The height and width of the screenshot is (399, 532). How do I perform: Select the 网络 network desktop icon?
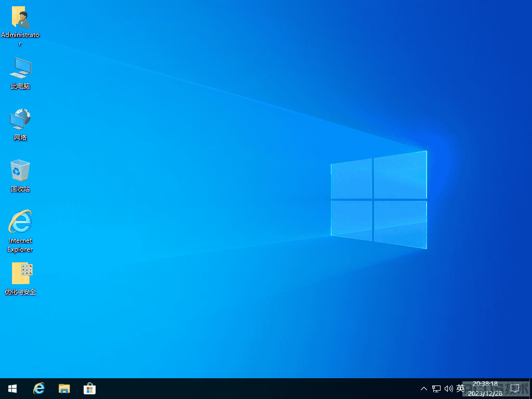pos(20,125)
